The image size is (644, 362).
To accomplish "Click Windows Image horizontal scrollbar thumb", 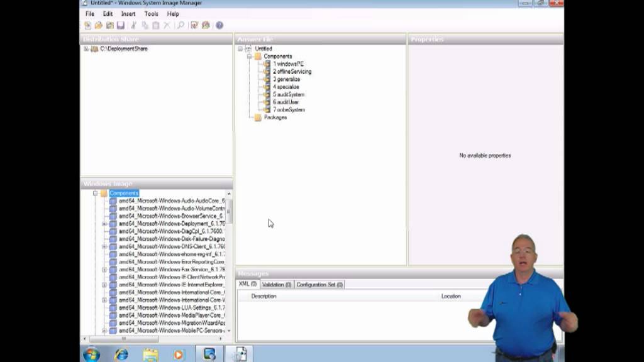I will (124, 339).
